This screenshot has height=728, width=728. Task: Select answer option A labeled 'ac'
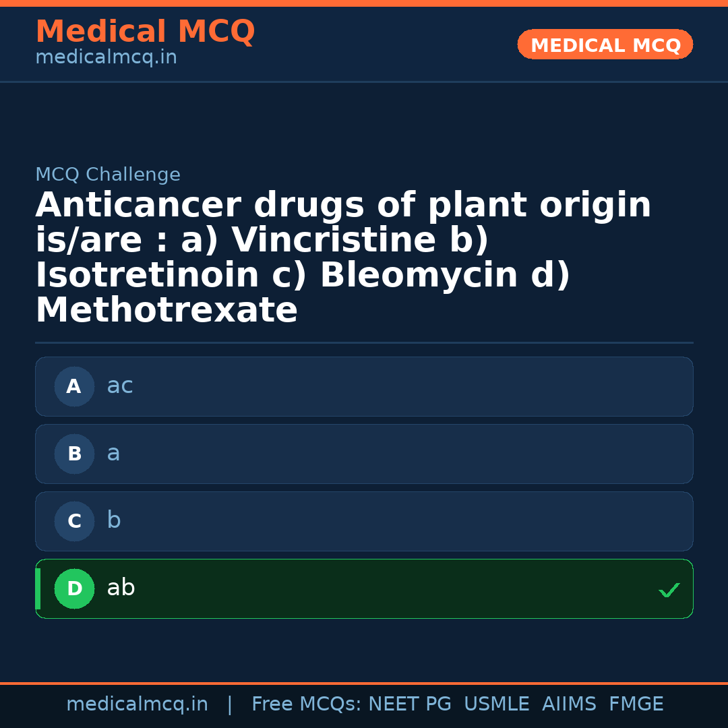(x=364, y=386)
